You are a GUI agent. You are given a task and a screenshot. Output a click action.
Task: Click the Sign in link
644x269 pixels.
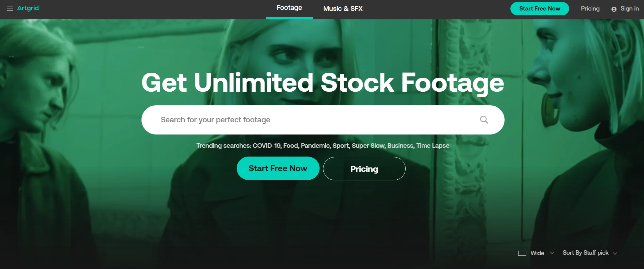coord(629,9)
